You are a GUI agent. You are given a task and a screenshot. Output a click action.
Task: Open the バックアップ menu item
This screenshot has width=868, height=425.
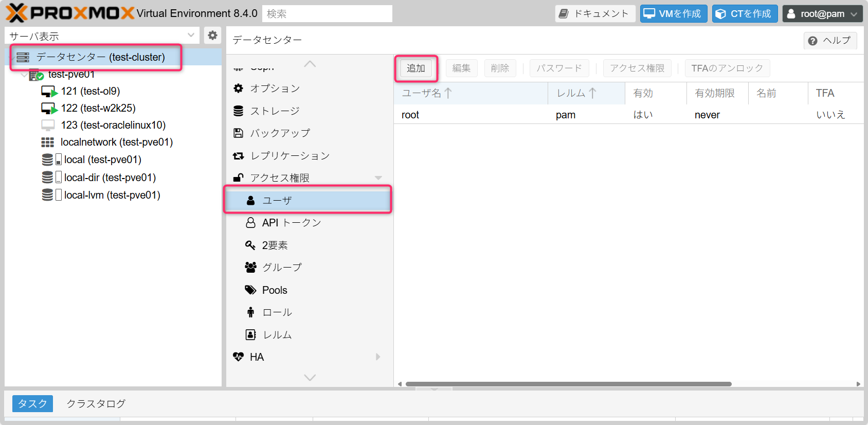[309, 133]
